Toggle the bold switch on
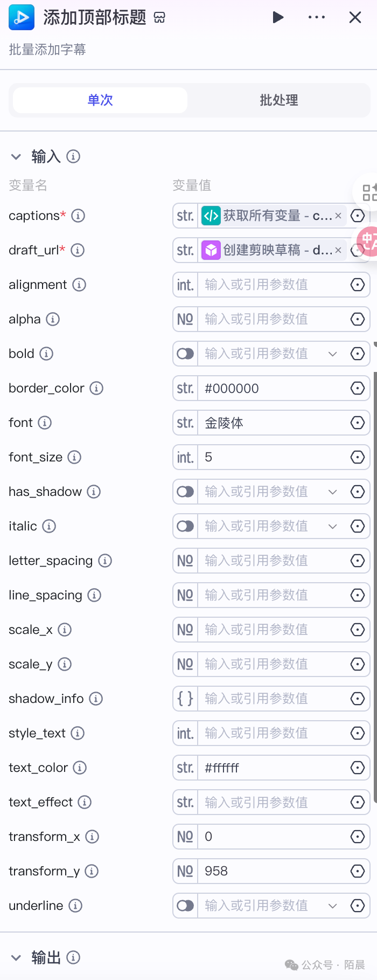This screenshot has width=377, height=980. pyautogui.click(x=185, y=354)
